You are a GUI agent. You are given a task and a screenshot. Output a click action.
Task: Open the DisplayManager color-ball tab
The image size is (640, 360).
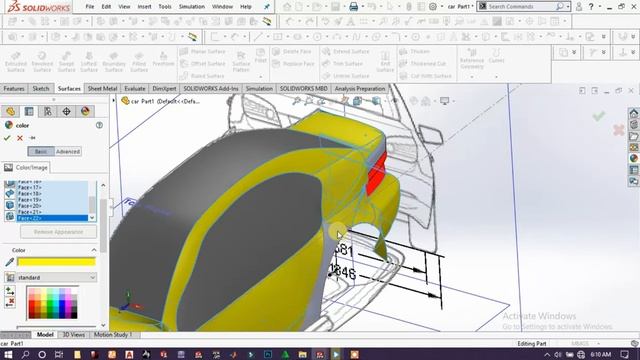click(85, 111)
